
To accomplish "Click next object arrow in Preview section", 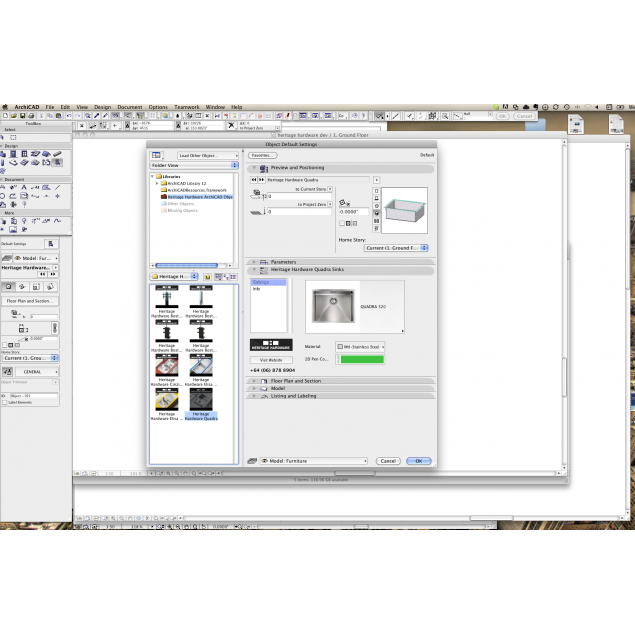I will click(261, 180).
